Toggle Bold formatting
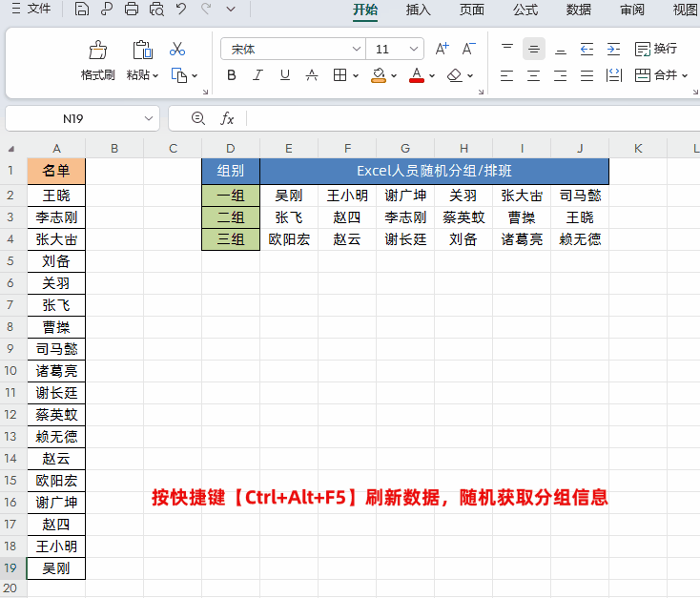This screenshot has height=598, width=700. coord(231,75)
